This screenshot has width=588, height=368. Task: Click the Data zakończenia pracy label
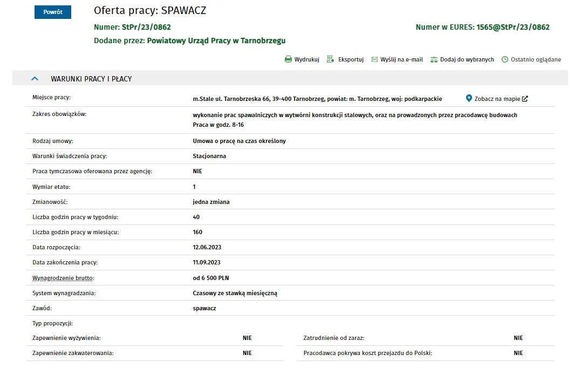point(65,262)
